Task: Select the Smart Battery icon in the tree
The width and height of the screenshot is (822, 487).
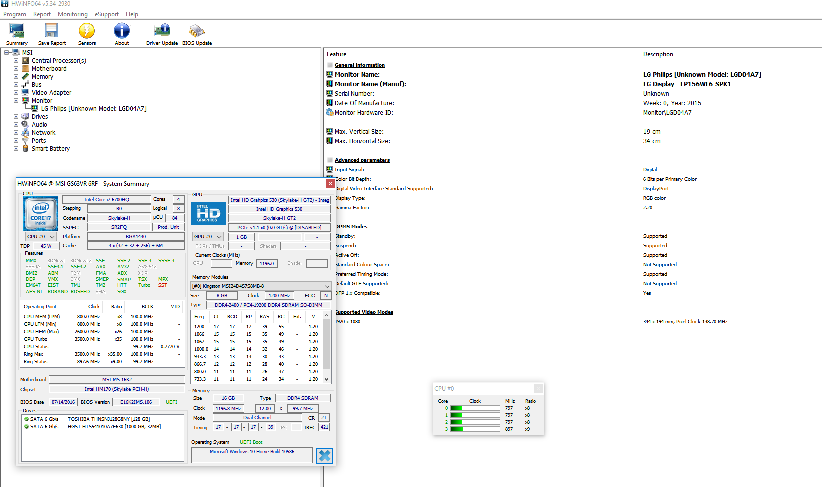Action: [x=25, y=148]
